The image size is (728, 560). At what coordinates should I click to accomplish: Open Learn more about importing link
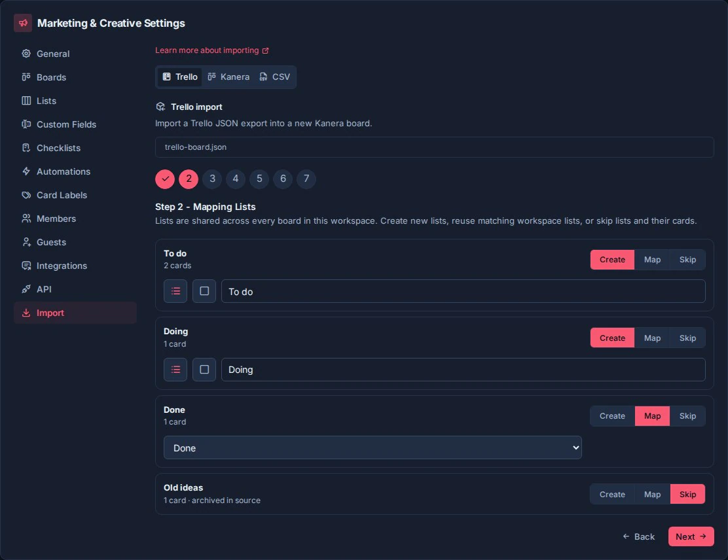click(x=211, y=50)
